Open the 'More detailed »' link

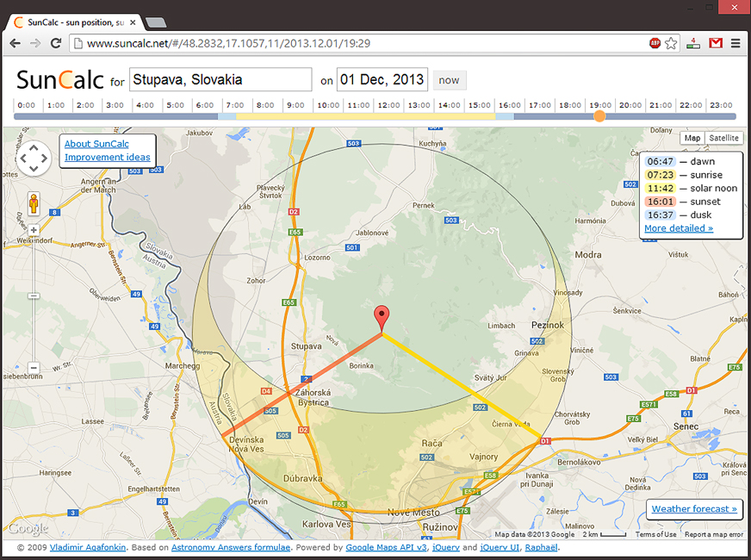[x=679, y=228]
